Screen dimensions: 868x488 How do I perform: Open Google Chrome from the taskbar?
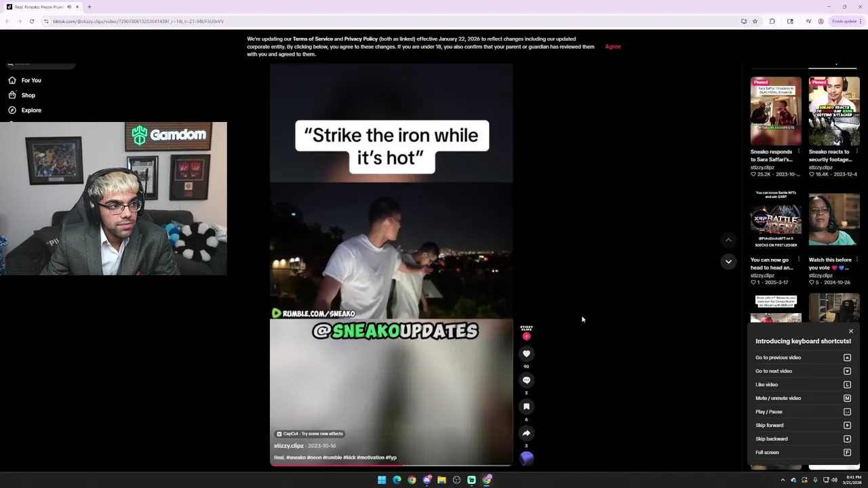(412, 480)
